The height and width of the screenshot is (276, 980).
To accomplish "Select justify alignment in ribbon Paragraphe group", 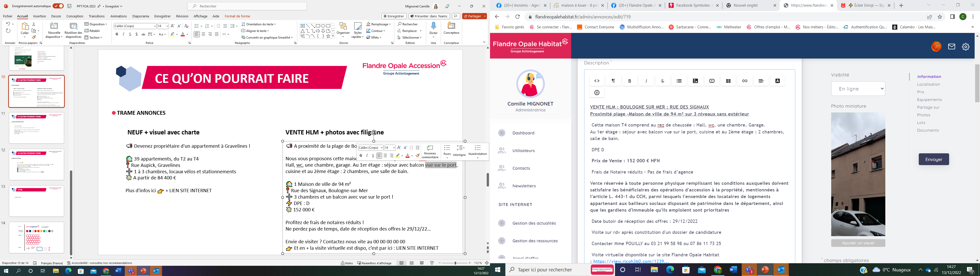I will pos(216,34).
